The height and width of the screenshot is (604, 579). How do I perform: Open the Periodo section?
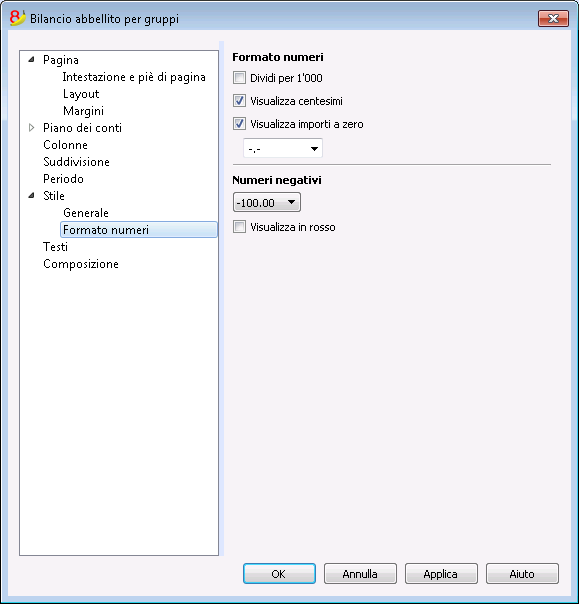click(x=63, y=179)
